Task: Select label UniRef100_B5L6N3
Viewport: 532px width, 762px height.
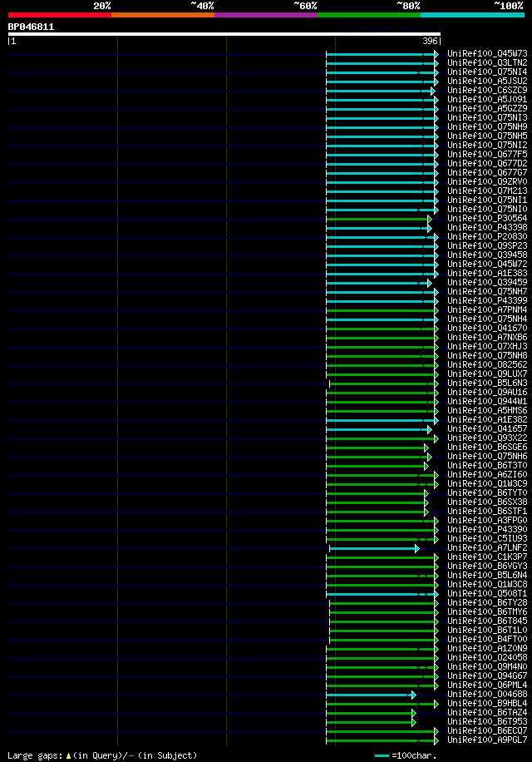Action: coord(487,383)
